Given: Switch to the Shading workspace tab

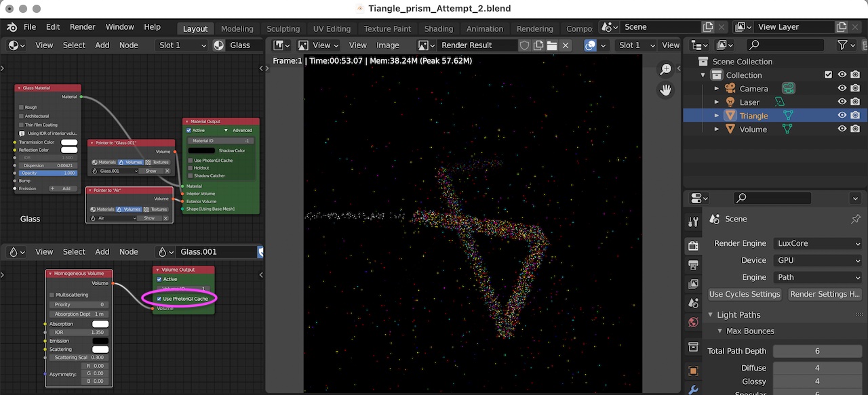Looking at the screenshot, I should click(438, 28).
